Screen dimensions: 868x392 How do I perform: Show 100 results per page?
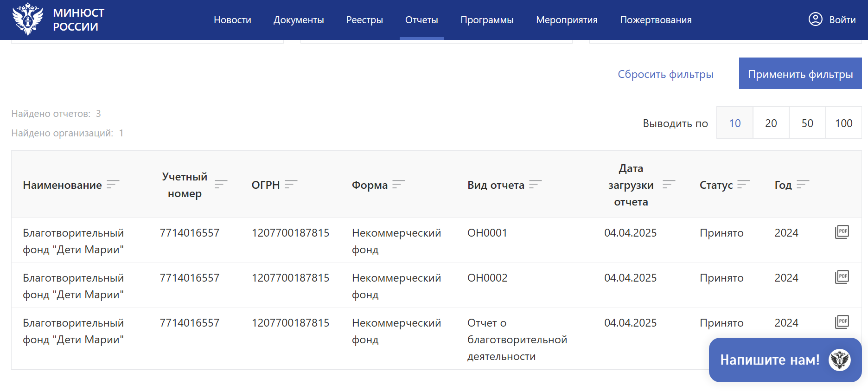(x=843, y=123)
